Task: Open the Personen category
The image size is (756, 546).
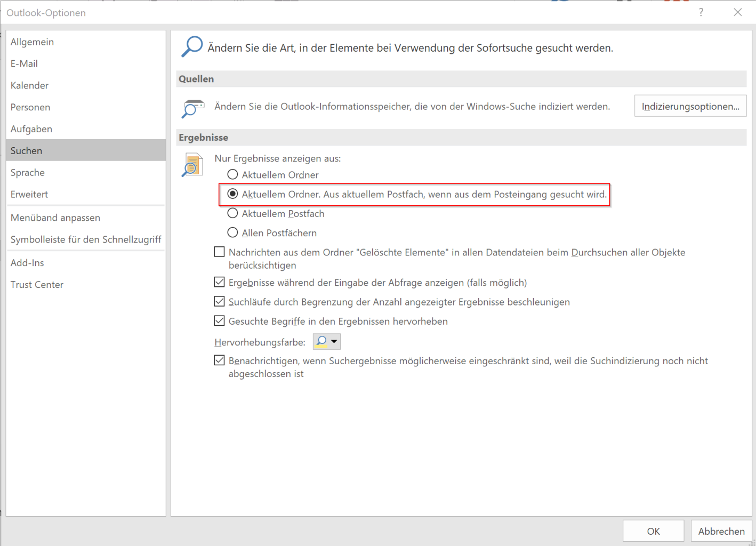Action: 86,107
